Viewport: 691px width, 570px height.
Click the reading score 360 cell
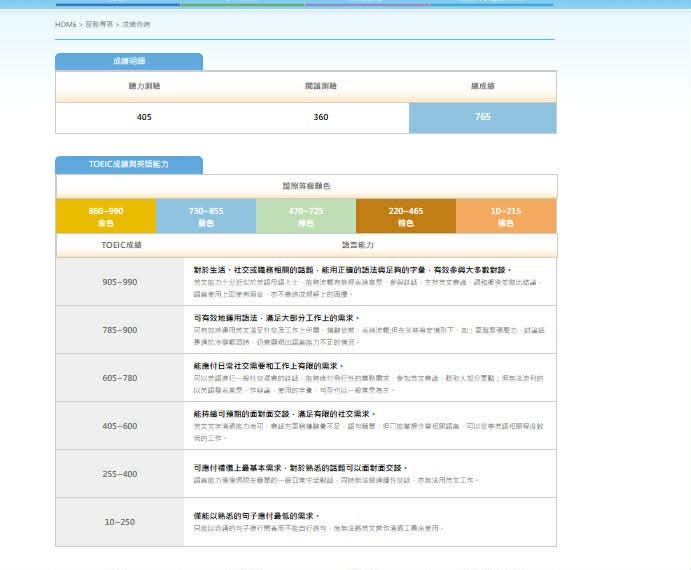coord(320,117)
